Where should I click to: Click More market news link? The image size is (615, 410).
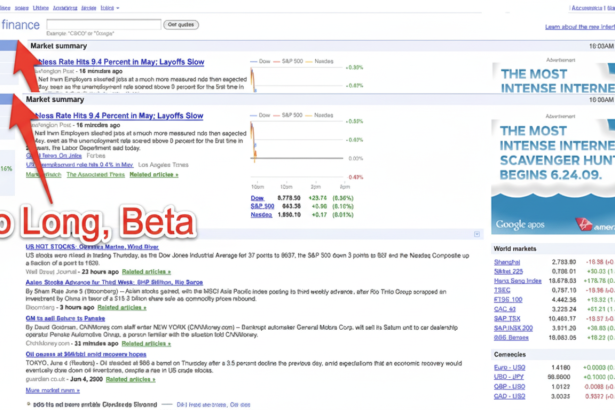(53, 390)
